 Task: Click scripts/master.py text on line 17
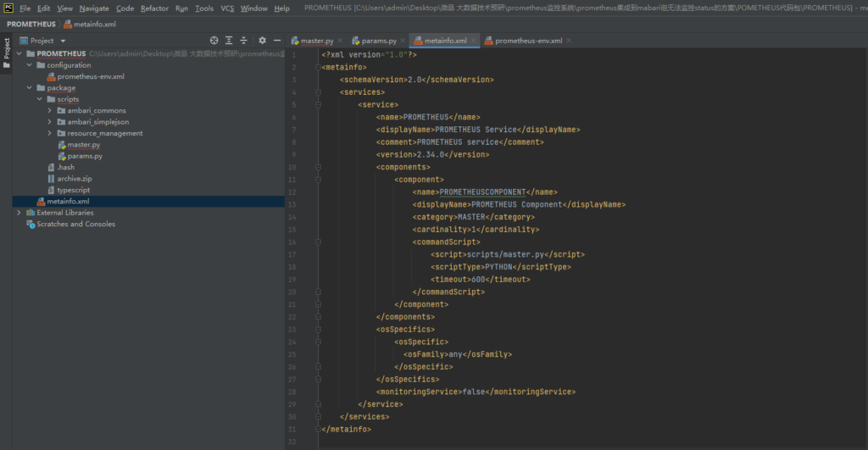pyautogui.click(x=505, y=254)
